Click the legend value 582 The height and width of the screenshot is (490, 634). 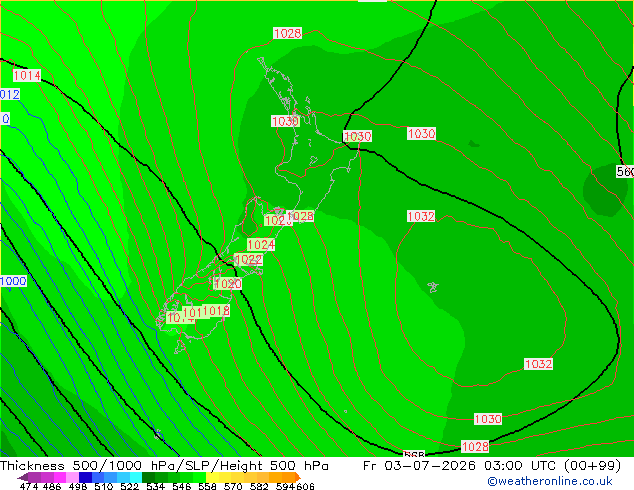tap(259, 486)
